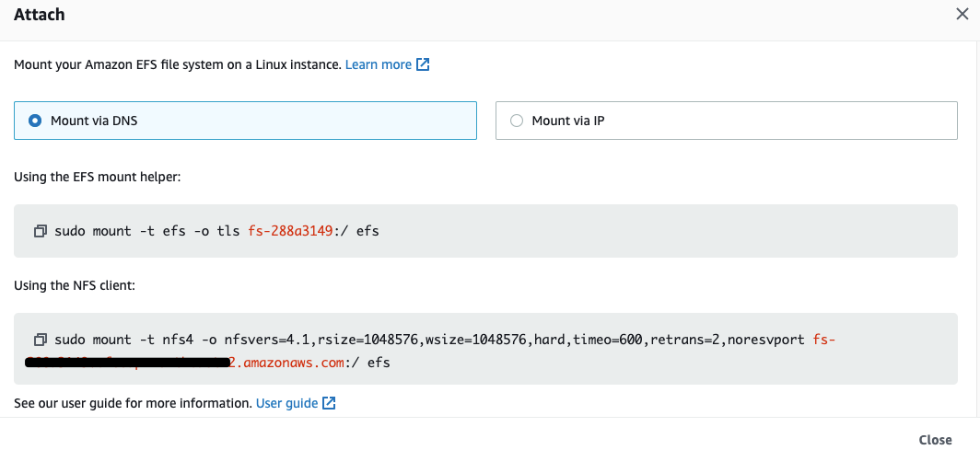
Task: Select the Mount via IP radio button
Action: point(516,121)
